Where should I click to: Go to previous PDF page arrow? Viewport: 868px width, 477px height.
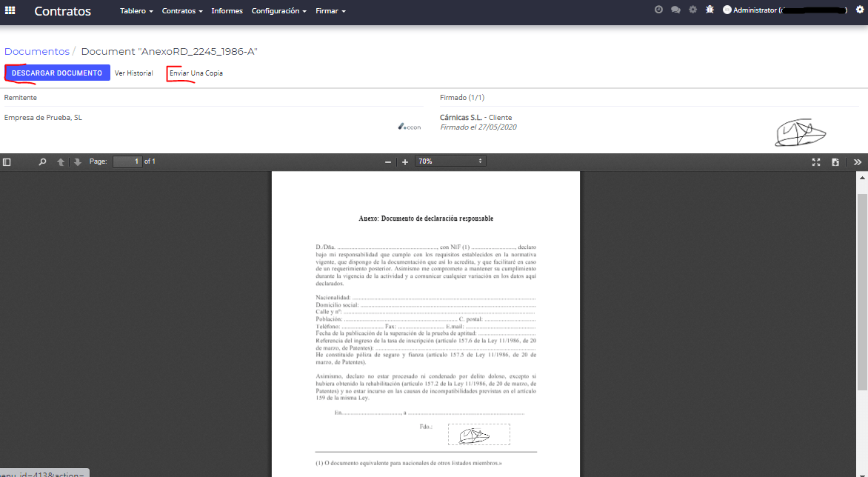pos(60,162)
